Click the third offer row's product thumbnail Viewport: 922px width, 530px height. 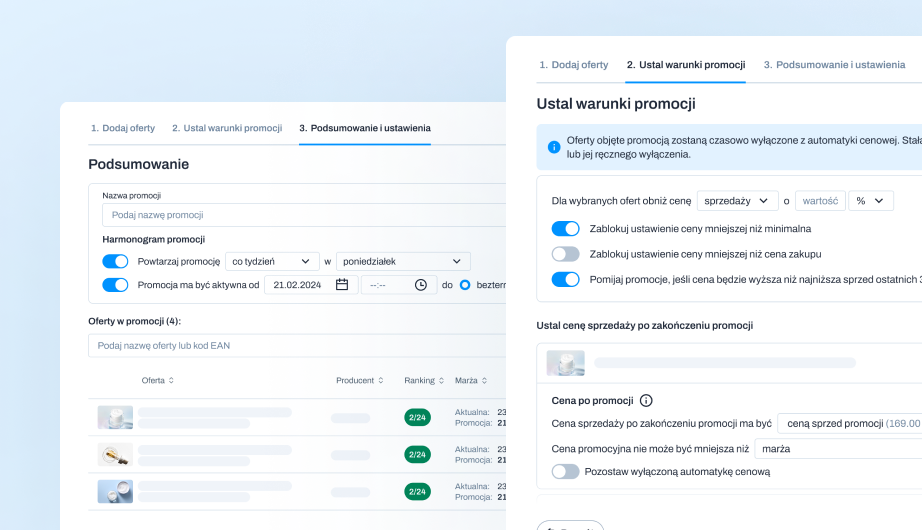(x=115, y=491)
